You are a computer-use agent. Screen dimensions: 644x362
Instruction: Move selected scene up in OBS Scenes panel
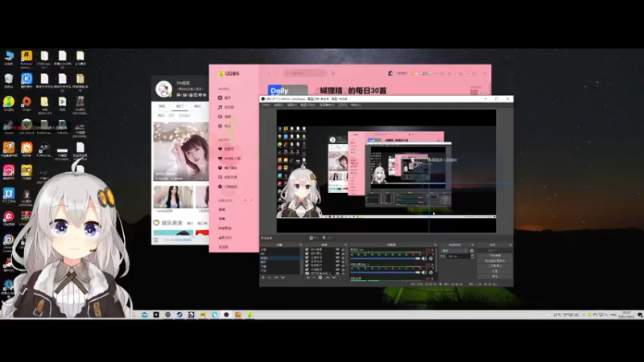coord(276,278)
